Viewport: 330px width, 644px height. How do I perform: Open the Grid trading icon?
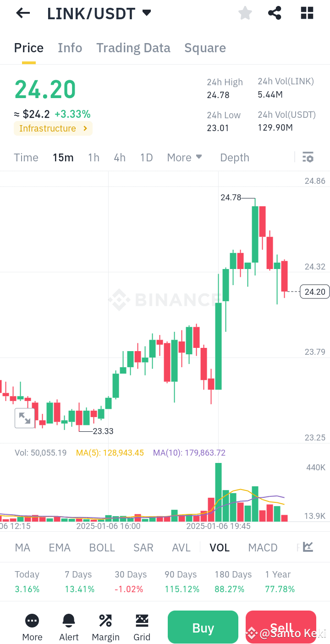(x=142, y=621)
